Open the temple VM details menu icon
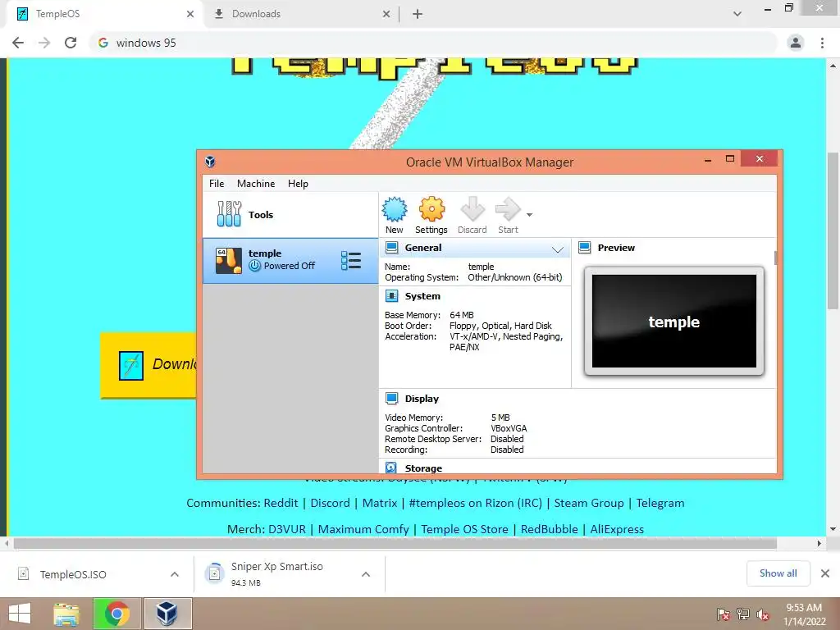The image size is (840, 630). point(351,260)
